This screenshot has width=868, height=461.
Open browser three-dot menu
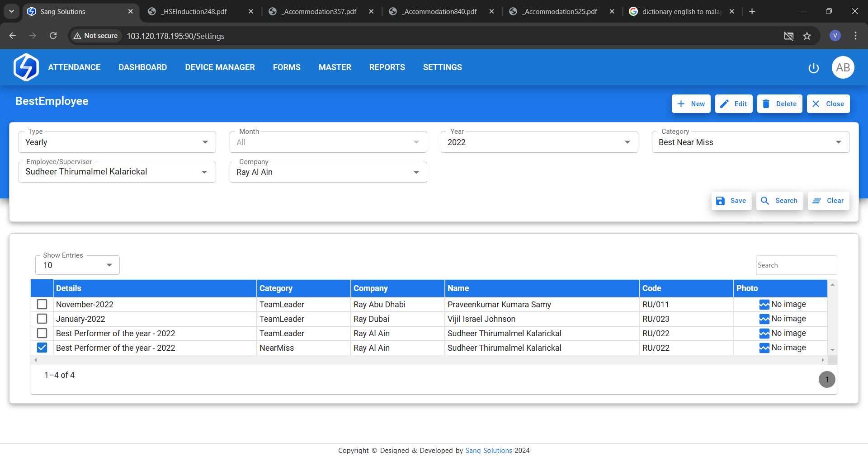[855, 36]
